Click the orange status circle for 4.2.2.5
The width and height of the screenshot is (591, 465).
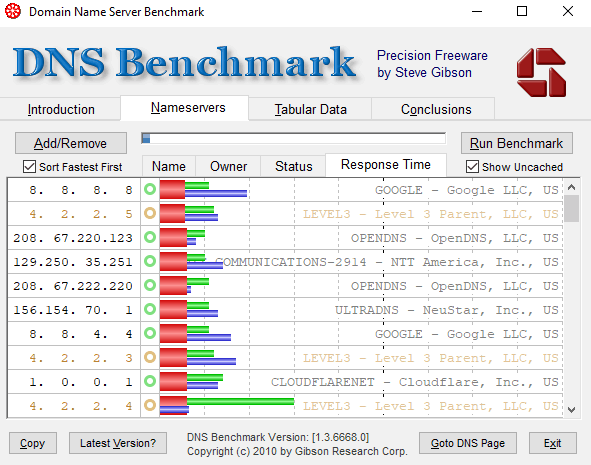tap(150, 213)
